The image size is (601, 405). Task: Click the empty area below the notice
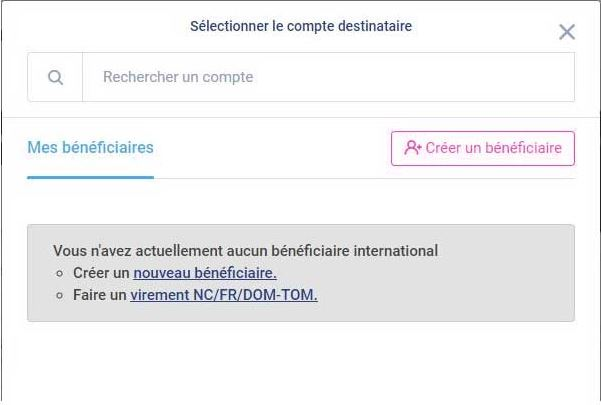301,362
